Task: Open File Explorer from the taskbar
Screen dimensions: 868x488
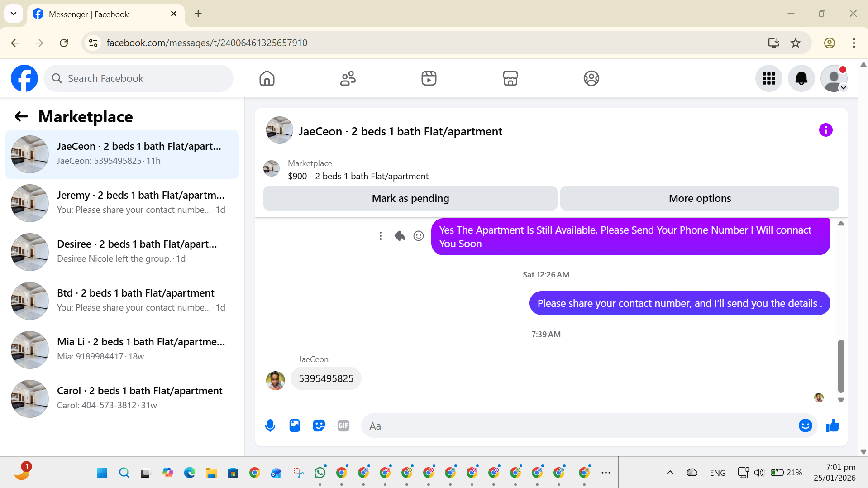Action: point(211,473)
